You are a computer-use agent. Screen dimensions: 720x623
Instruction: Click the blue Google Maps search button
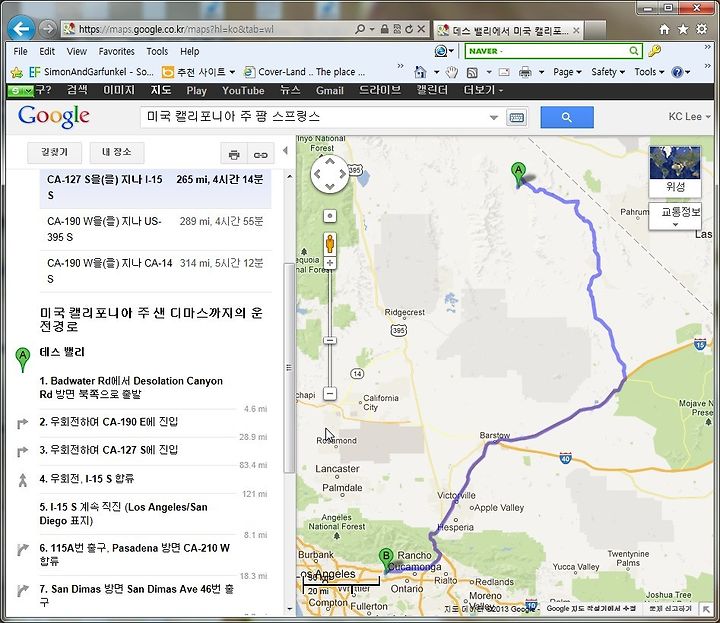pos(567,118)
